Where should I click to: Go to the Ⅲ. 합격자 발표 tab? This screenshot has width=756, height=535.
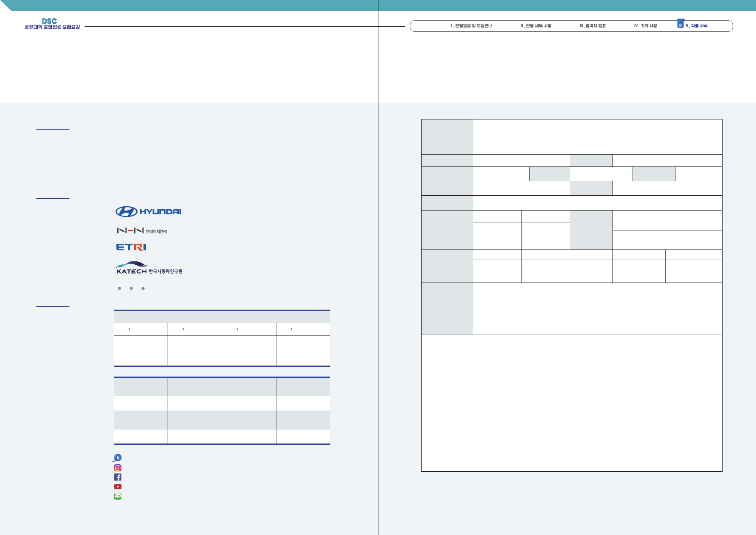coord(593,26)
